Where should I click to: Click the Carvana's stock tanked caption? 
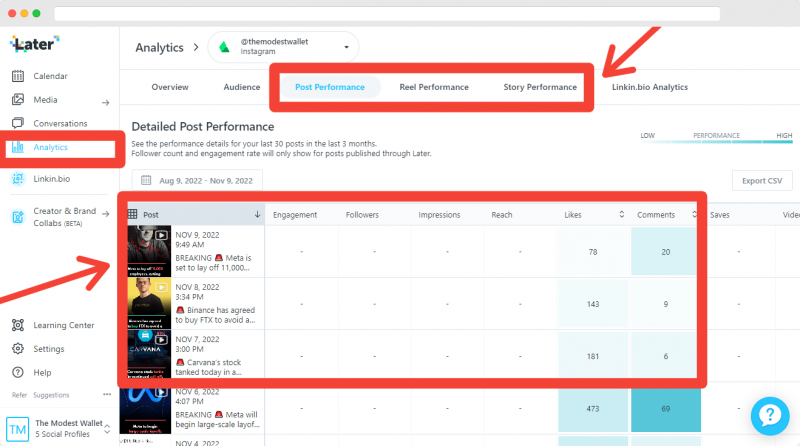click(x=209, y=367)
